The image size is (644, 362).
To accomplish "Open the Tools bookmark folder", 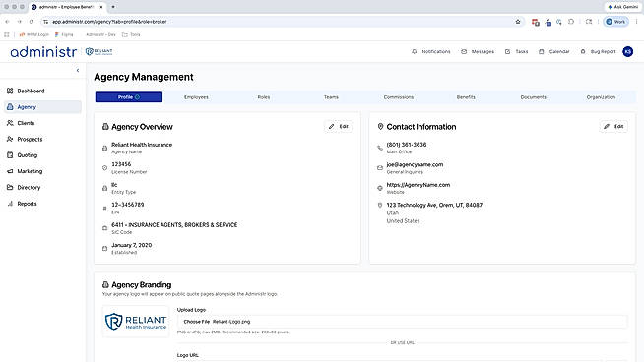I will [131, 34].
